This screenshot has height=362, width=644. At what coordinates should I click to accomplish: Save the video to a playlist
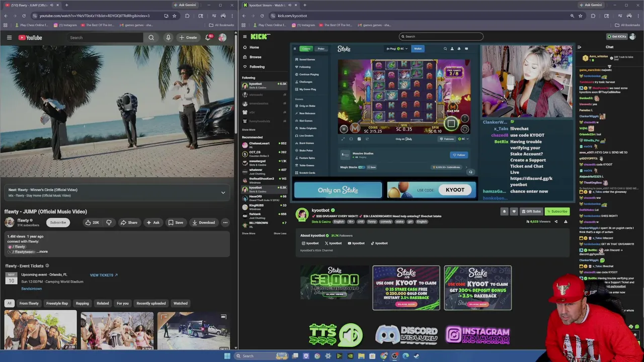176,222
